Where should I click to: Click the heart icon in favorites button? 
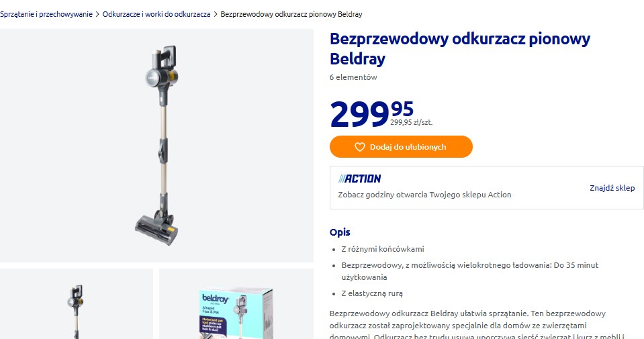click(360, 147)
